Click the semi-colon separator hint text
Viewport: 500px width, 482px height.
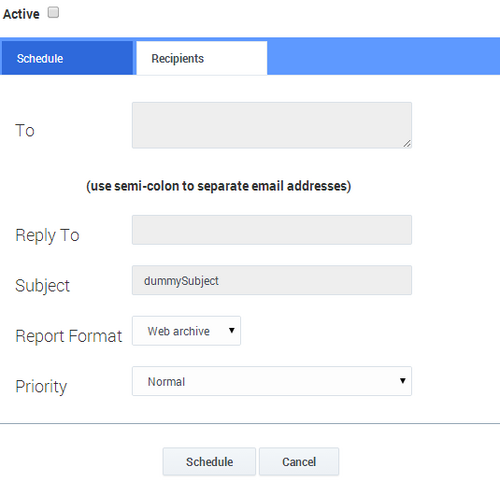tap(219, 186)
